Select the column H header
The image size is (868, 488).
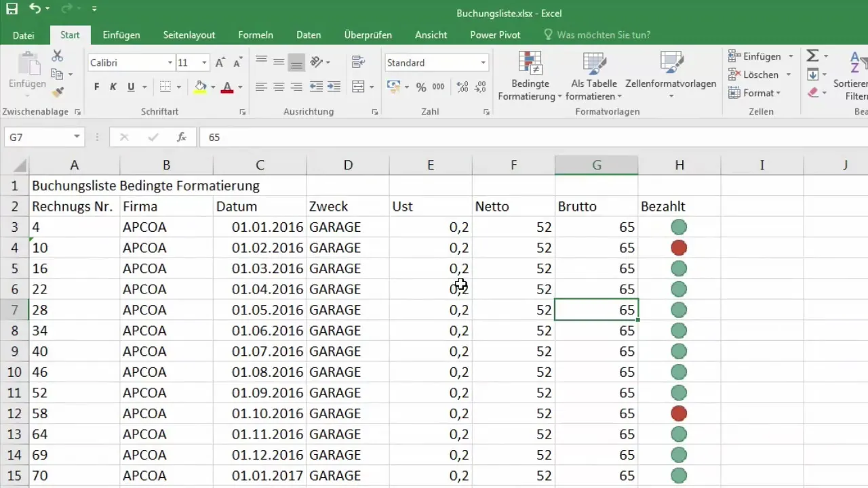(x=679, y=165)
